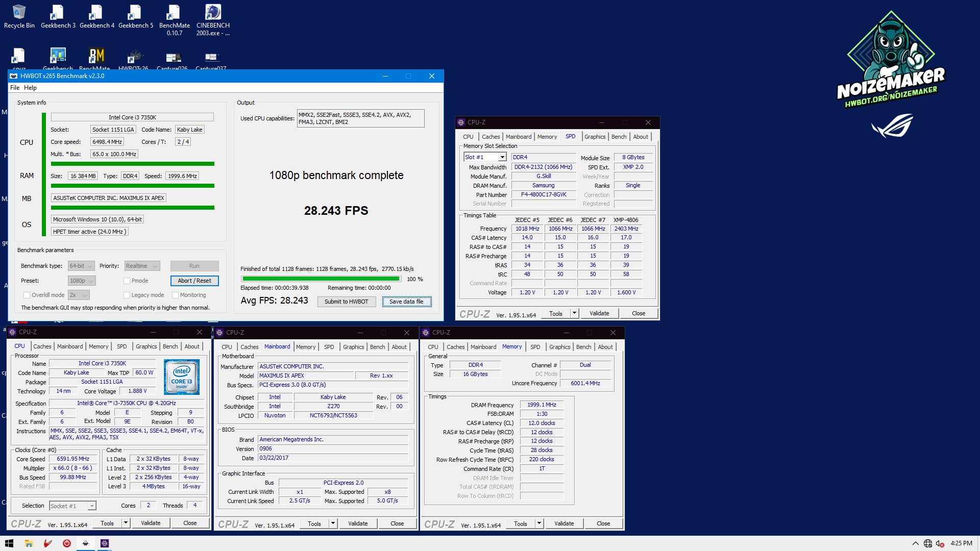The width and height of the screenshot is (980, 551).
Task: Click the red power-symbol taskbar icon
Action: coord(67,543)
